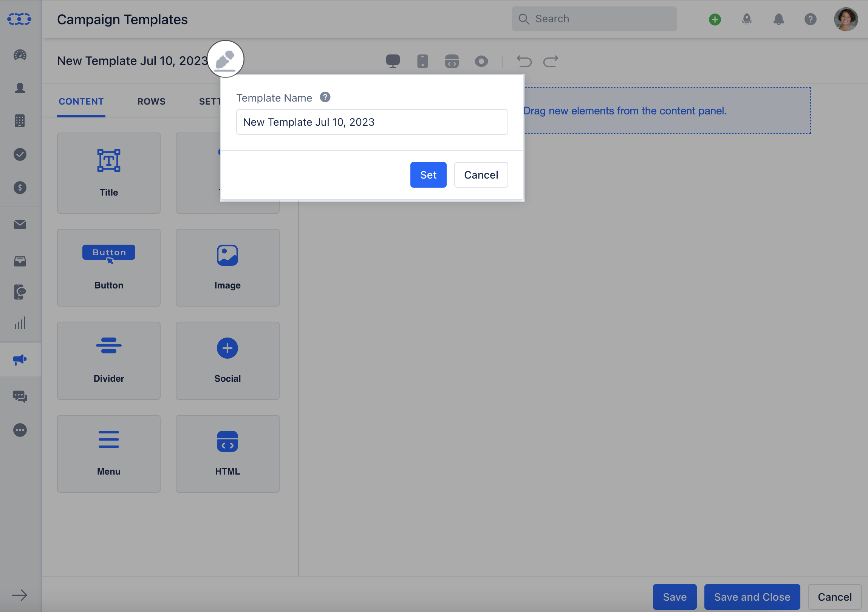Open the HTML code view toolbar icon

coord(452,61)
